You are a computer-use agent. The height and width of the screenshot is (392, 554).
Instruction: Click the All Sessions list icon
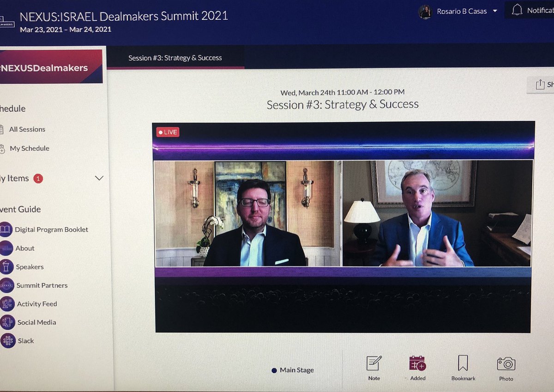(x=2, y=129)
